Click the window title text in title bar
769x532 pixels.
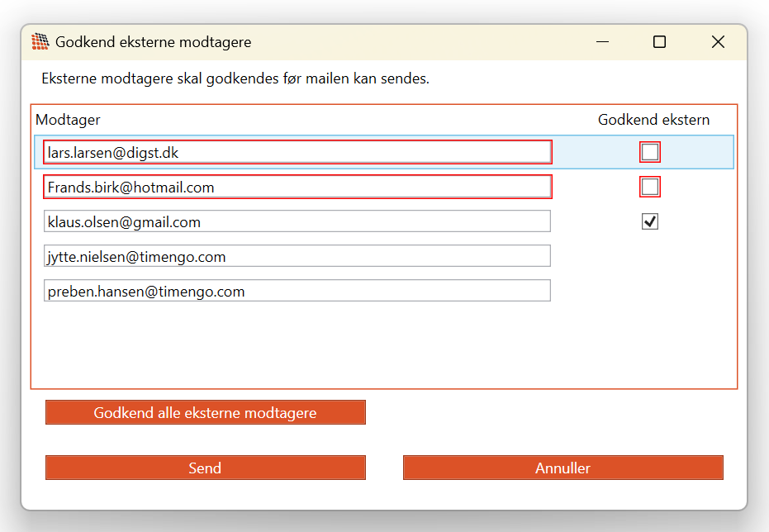[153, 42]
